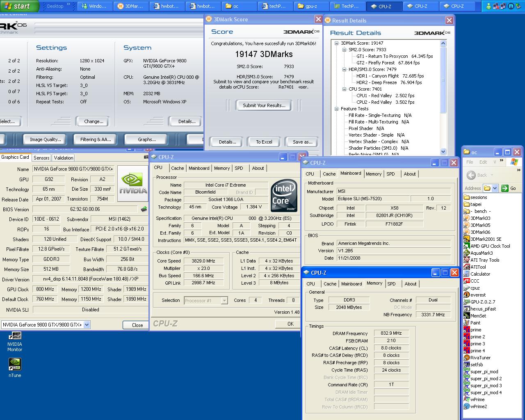This screenshot has height=420, width=525.
Task: Launch RivaTuner from the oc folder
Action: (x=477, y=358)
